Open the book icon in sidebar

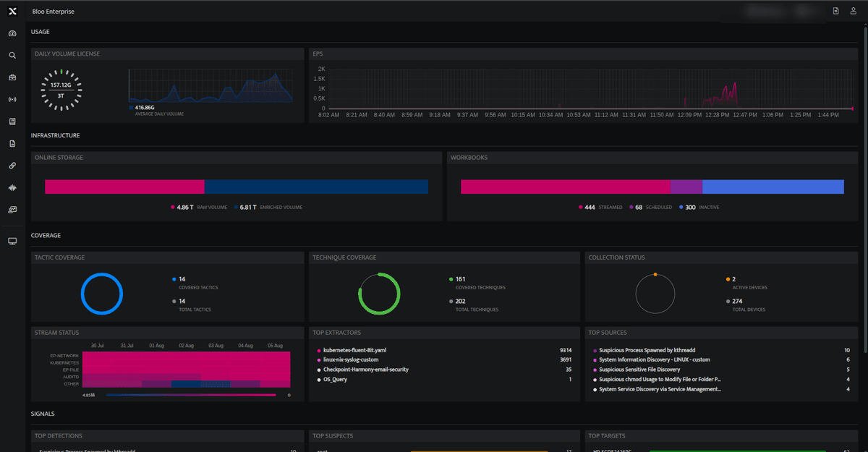pyautogui.click(x=12, y=121)
